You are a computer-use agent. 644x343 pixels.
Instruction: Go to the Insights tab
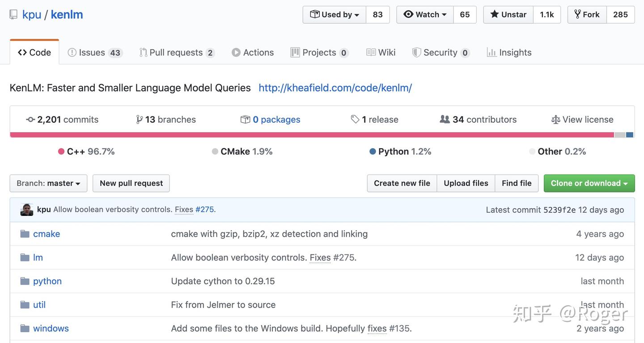click(x=509, y=52)
